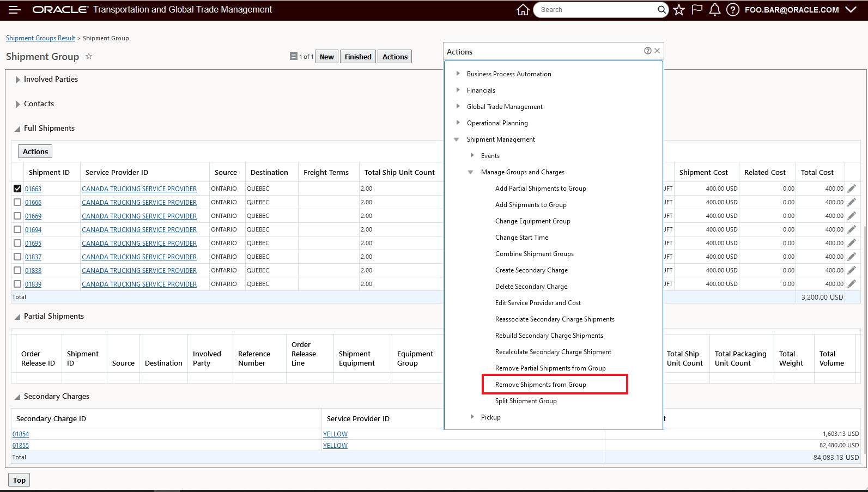
Task: Open favorites star in header
Action: point(678,10)
